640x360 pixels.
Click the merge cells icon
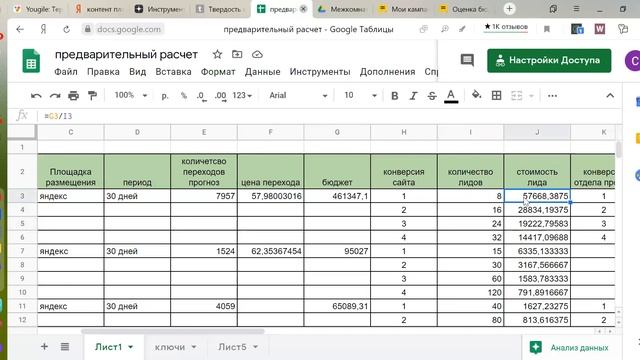click(517, 96)
